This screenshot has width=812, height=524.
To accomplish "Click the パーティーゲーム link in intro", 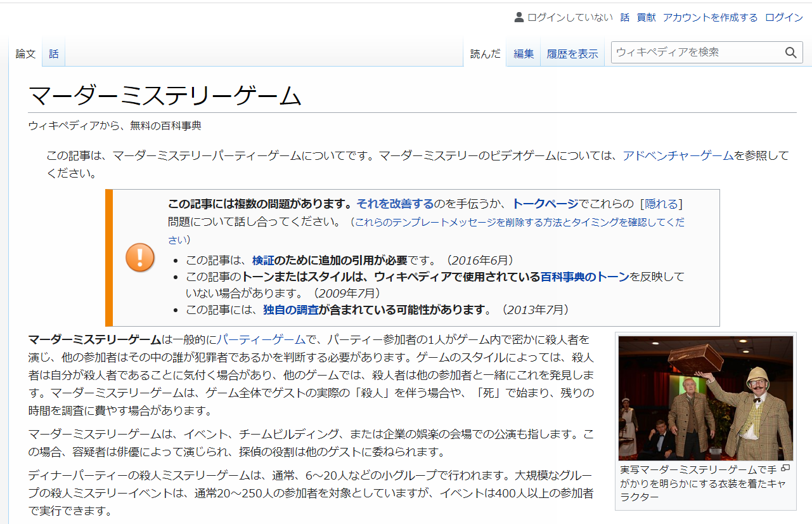I will pyautogui.click(x=261, y=339).
